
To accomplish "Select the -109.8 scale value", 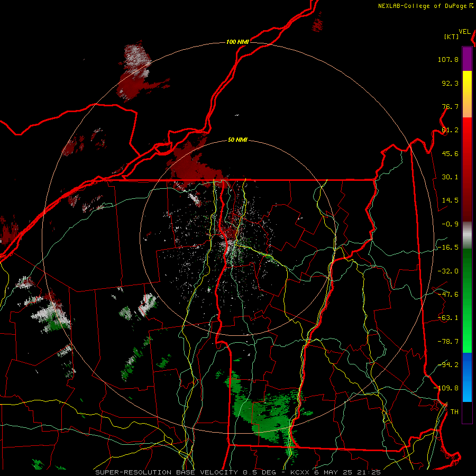I will 446,388.
